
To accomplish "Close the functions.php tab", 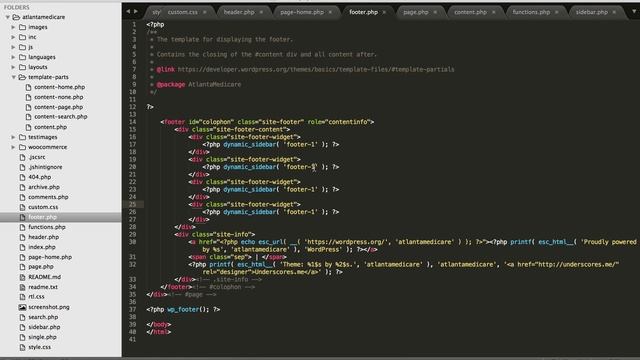I will point(556,12).
